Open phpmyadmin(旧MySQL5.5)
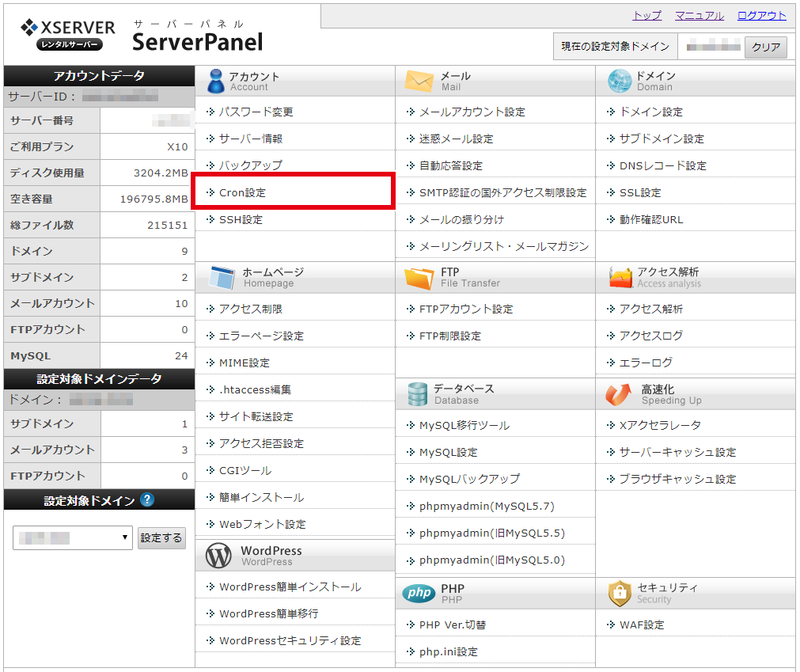This screenshot has width=800, height=672. (492, 533)
